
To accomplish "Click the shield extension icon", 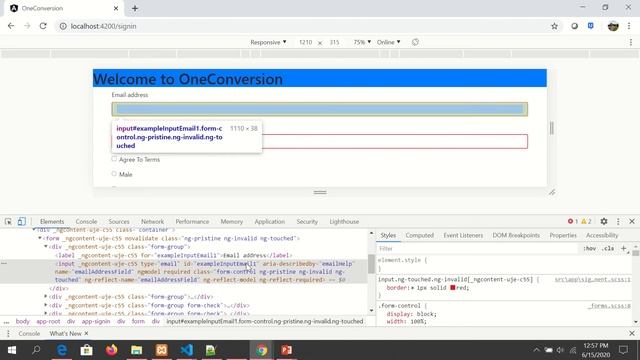I will point(591,26).
